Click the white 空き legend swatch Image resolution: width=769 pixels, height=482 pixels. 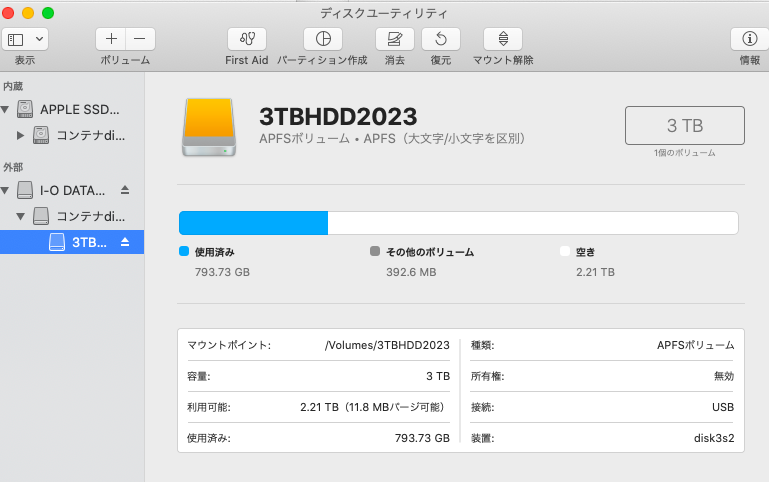click(565, 252)
